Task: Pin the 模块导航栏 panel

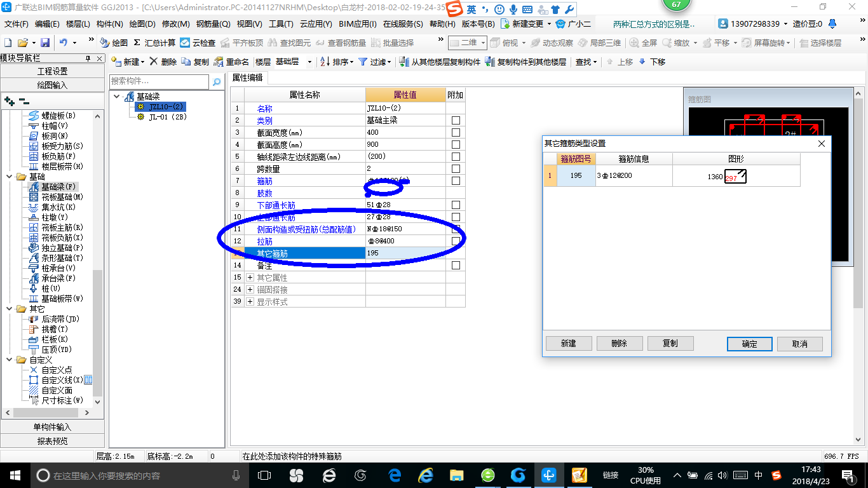Action: coord(88,58)
